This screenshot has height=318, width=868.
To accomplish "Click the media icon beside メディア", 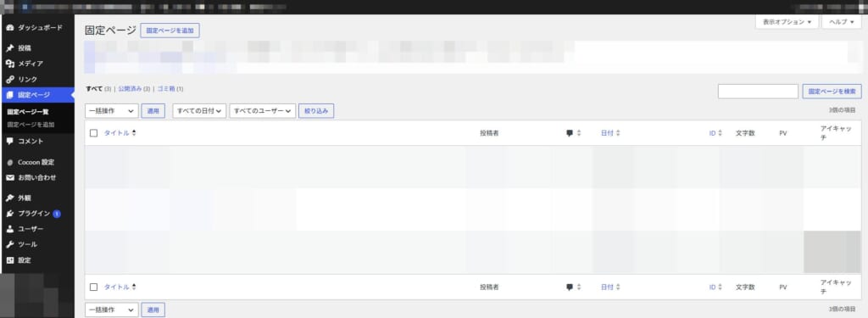I will pyautogui.click(x=10, y=64).
